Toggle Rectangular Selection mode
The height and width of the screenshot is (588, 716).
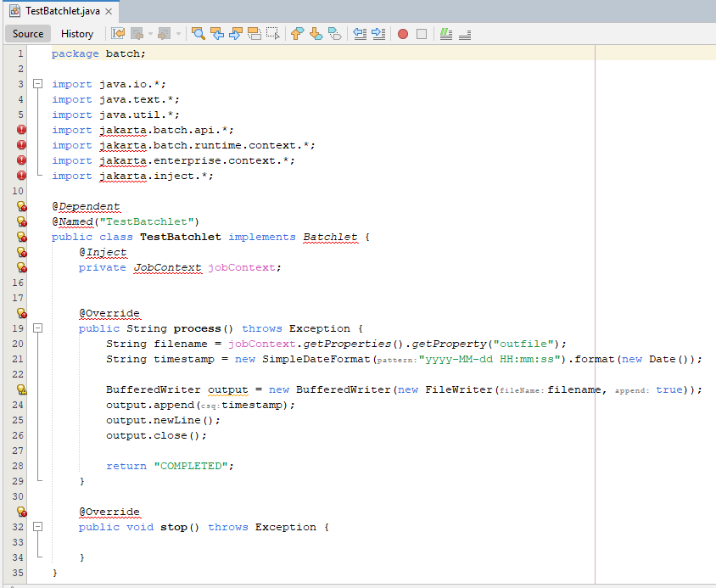click(x=273, y=34)
